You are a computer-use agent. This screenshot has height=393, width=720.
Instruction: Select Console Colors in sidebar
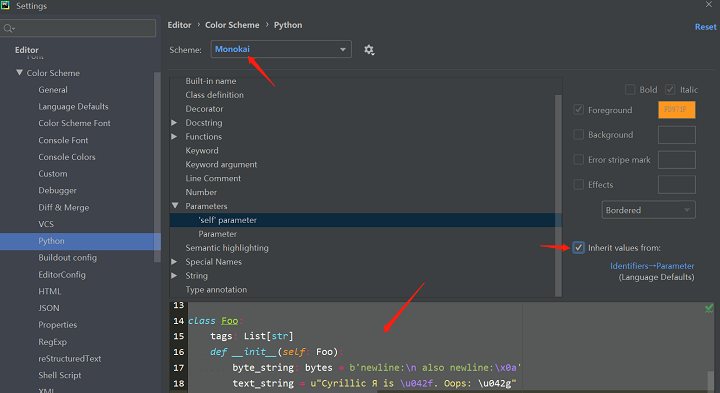(x=67, y=157)
